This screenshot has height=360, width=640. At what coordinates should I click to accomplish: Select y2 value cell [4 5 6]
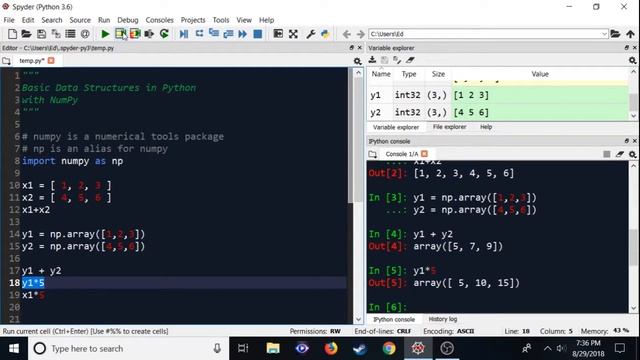540,112
